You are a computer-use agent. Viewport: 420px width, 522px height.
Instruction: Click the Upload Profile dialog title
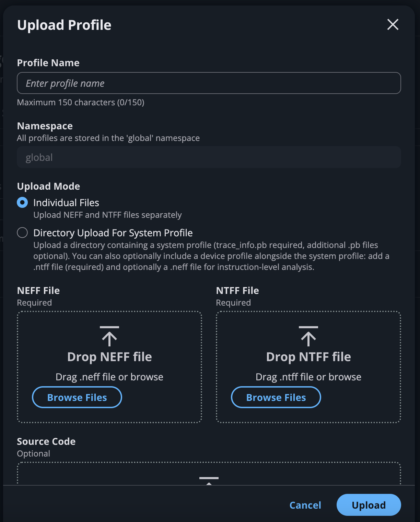click(x=64, y=25)
